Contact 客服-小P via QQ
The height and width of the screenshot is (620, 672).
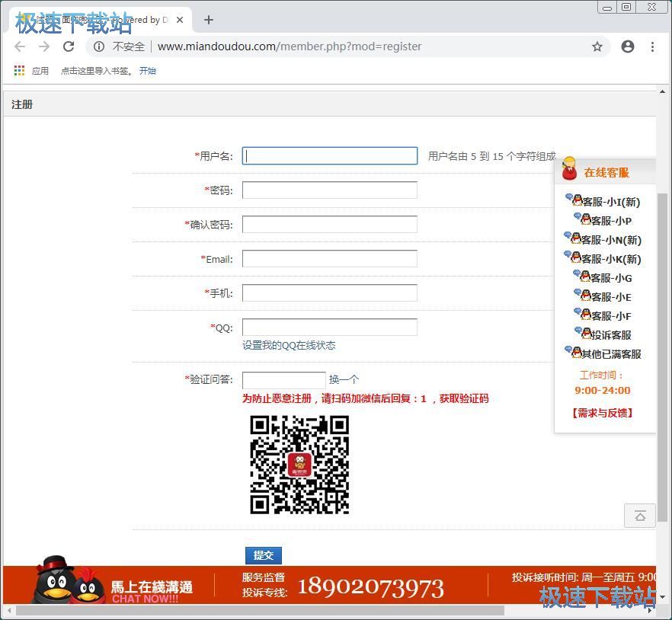pos(603,220)
